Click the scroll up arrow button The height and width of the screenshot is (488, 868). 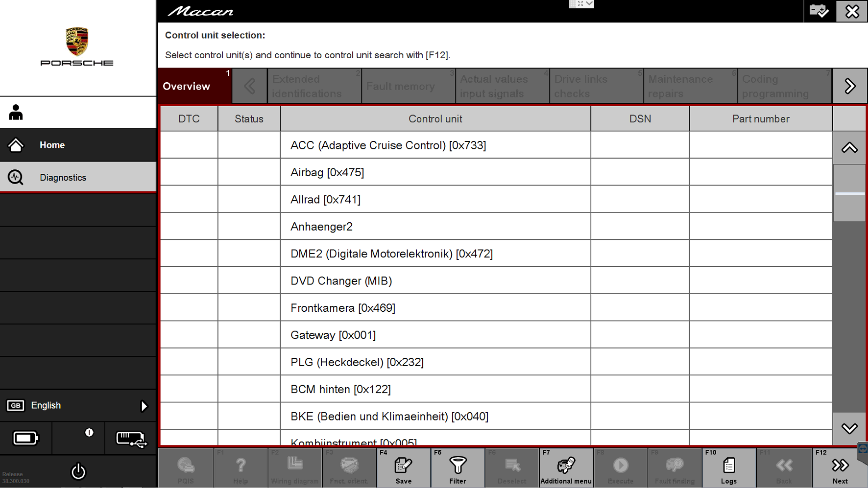[x=849, y=148]
